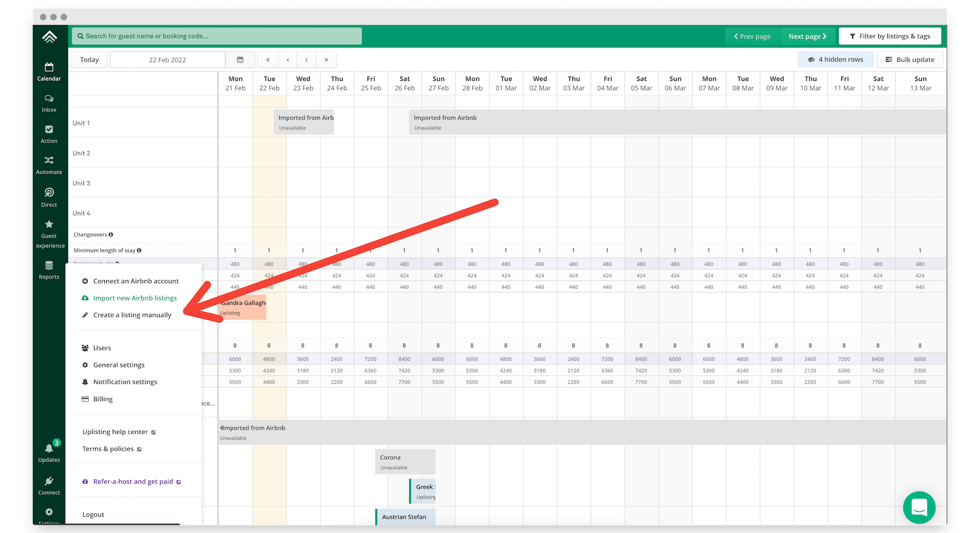Open the calendar date picker icon
This screenshot has height=533, width=980.
[x=240, y=60]
